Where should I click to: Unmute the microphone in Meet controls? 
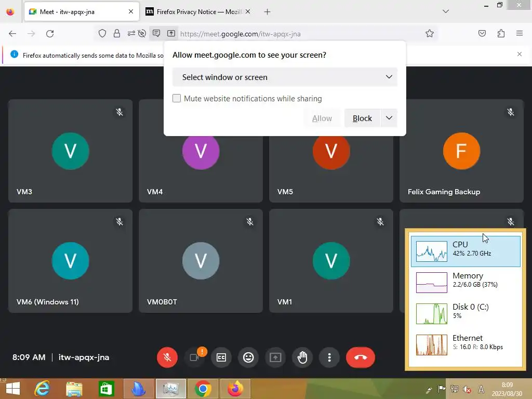click(x=167, y=357)
